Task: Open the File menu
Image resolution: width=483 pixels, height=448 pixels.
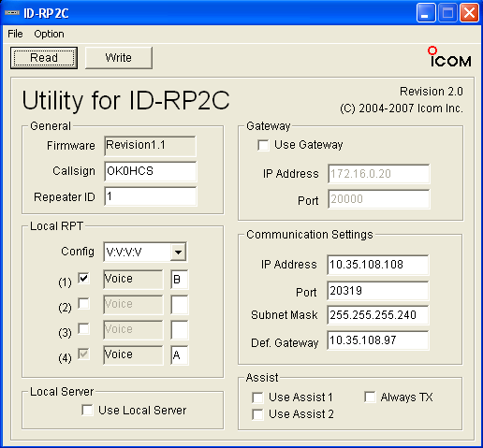Action: (x=15, y=34)
